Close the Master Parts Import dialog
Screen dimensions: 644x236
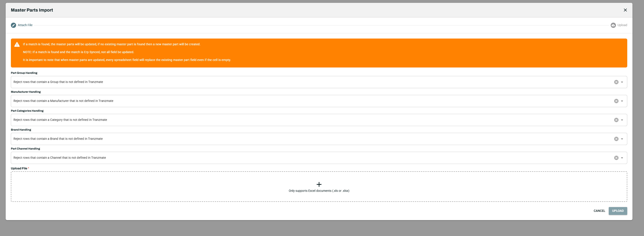tap(625, 10)
